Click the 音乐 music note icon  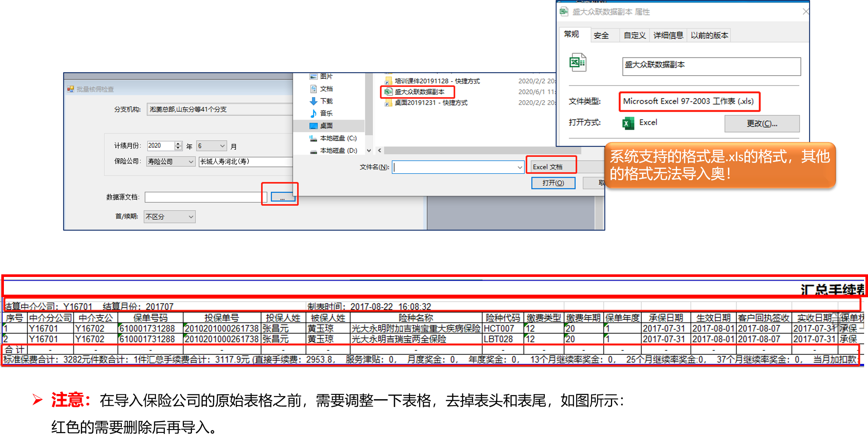click(314, 114)
